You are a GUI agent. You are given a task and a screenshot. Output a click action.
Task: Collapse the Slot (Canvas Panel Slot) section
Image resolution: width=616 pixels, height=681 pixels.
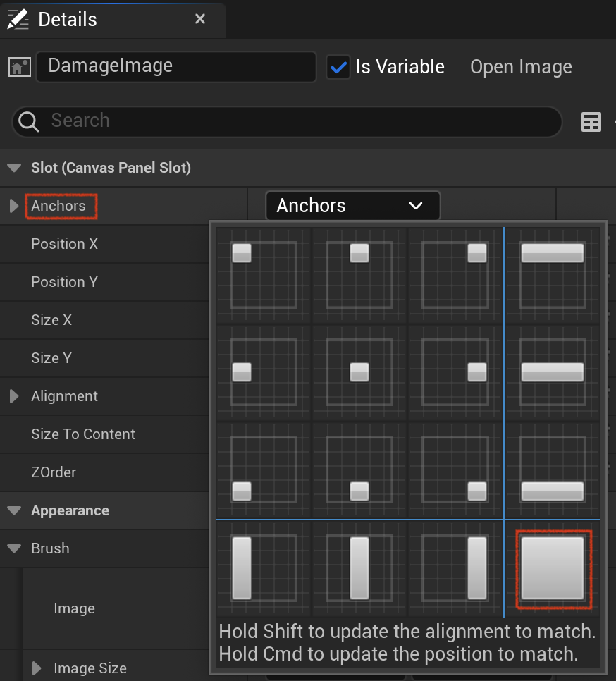pyautogui.click(x=14, y=168)
